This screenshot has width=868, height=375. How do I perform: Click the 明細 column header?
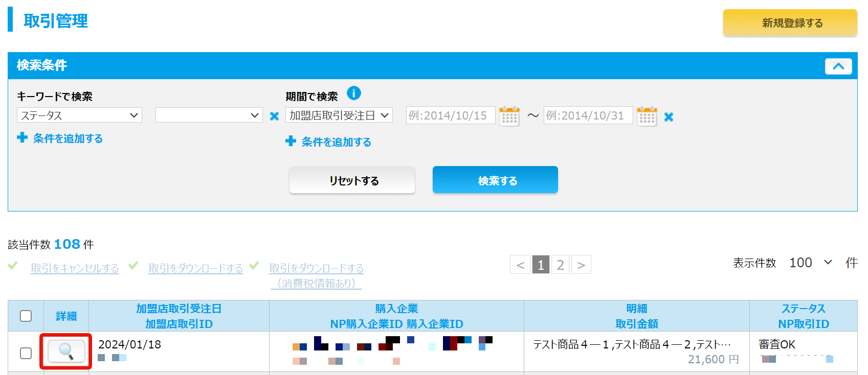(637, 309)
